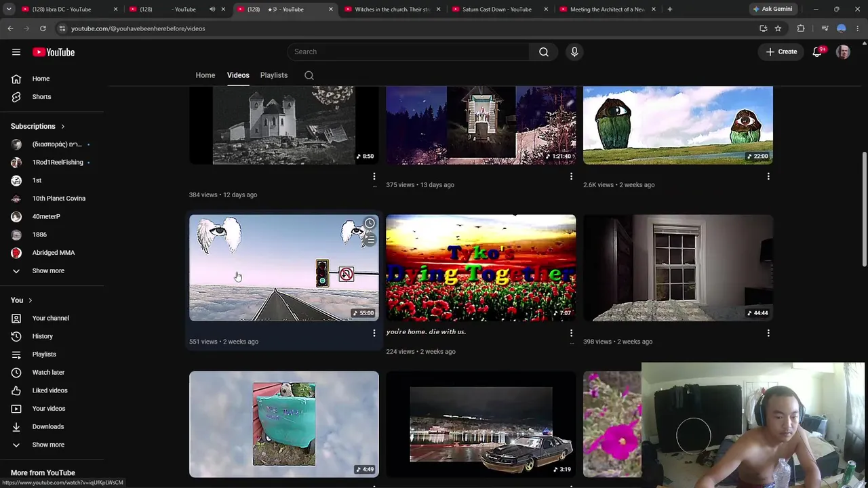Open the browser tab search dropdown arrow
This screenshot has width=868, height=488.
click(x=9, y=9)
